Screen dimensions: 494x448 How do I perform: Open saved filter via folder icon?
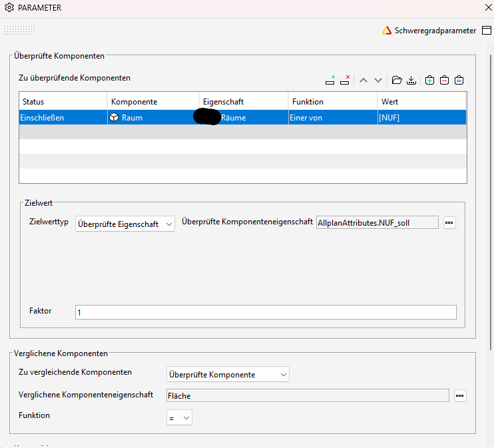pos(397,81)
